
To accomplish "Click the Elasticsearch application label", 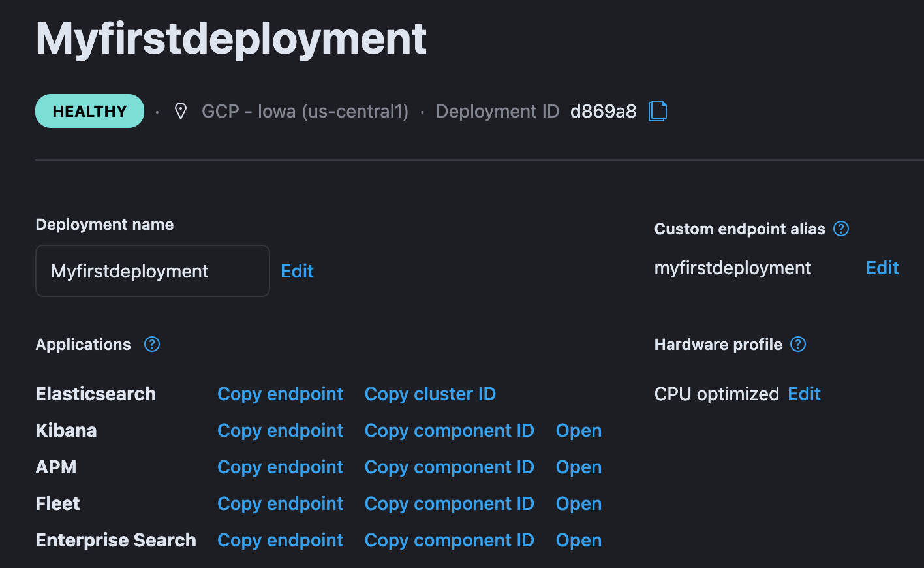I will (x=96, y=394).
